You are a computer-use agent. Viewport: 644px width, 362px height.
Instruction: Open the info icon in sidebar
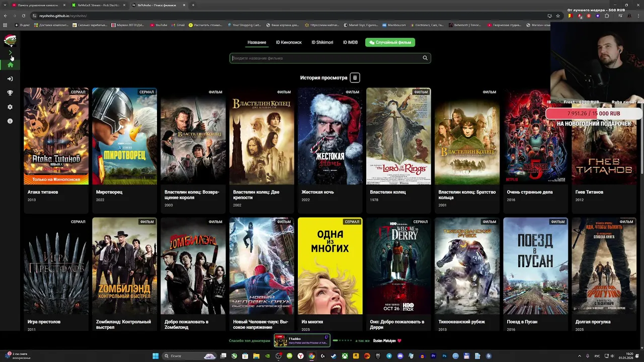(10, 121)
